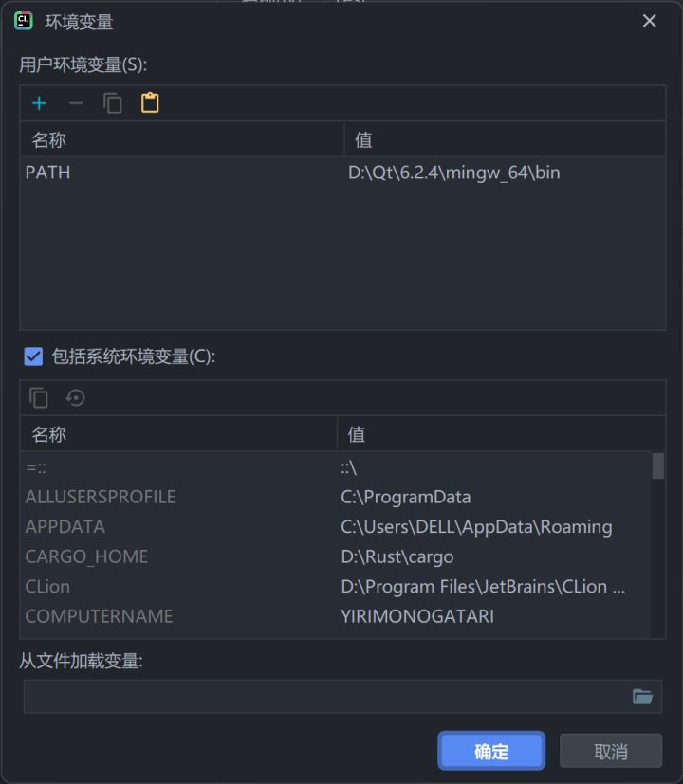Browse for a variables file
This screenshot has height=784, width=683.
click(643, 696)
